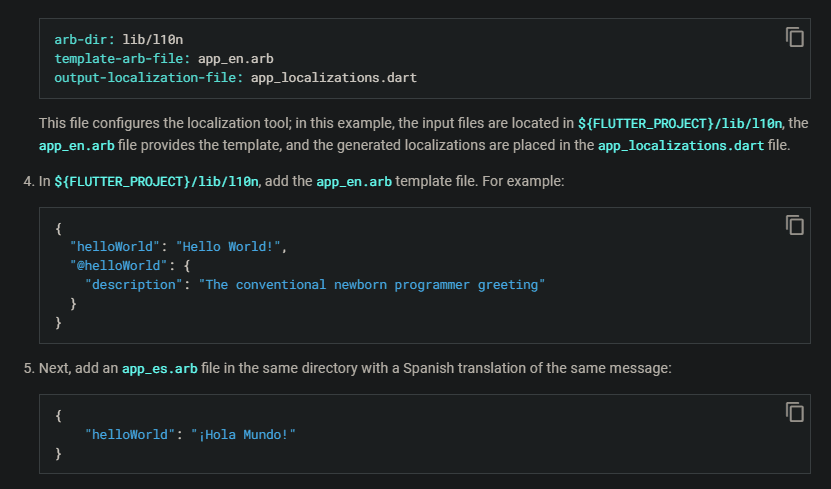Screen dimensions: 831x489
Task: Click the helloWorld key in the Spanish block
Action: coord(132,434)
